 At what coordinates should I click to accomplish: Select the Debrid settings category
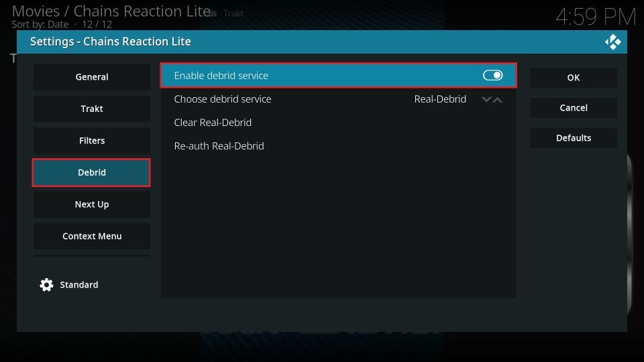(92, 172)
